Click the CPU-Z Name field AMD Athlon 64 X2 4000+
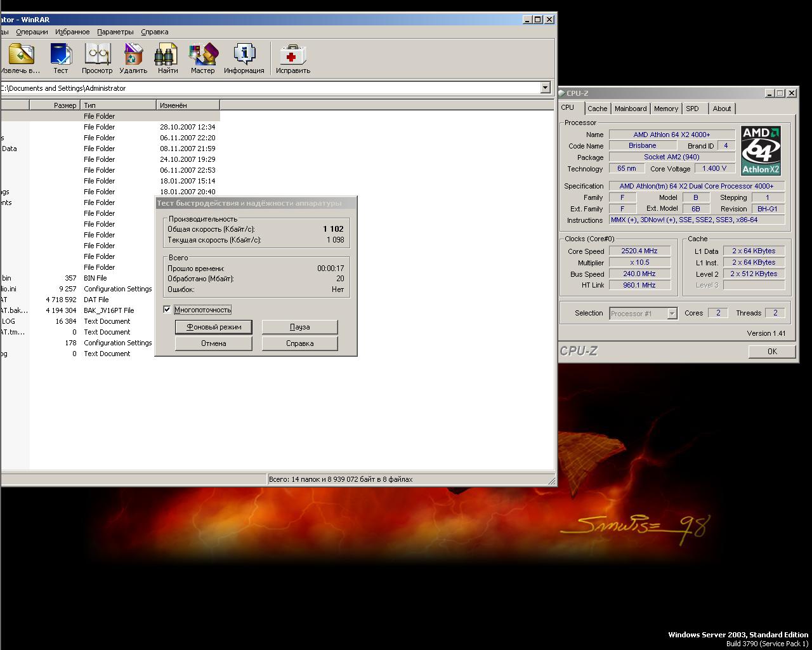This screenshot has height=650, width=812. tap(672, 135)
